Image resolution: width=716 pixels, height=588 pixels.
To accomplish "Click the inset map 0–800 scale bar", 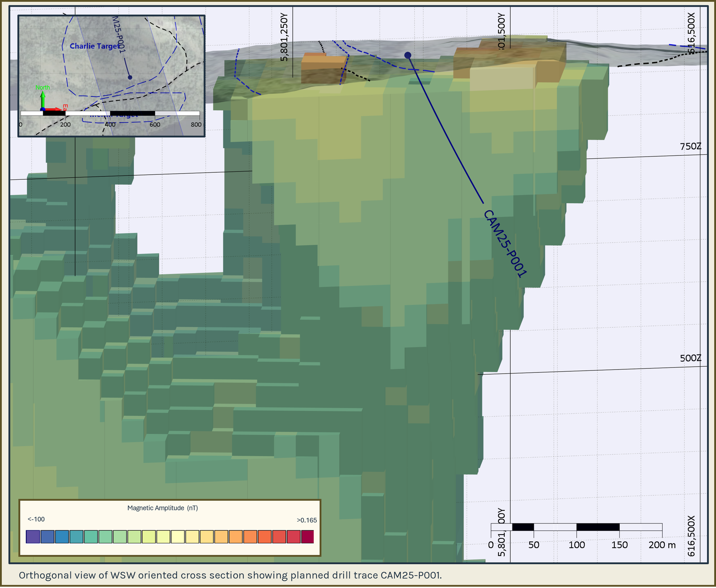I will click(110, 114).
